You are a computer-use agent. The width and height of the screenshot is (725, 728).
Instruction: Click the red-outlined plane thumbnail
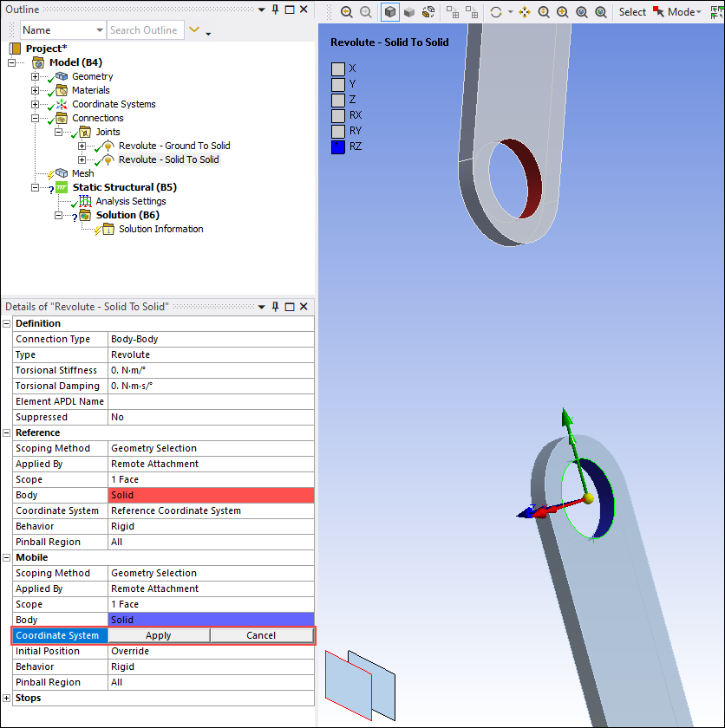pos(349,686)
